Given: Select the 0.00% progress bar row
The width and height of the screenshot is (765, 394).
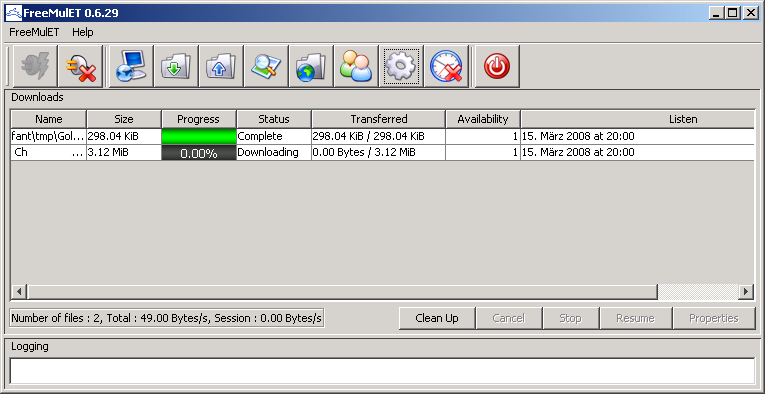Looking at the screenshot, I should pyautogui.click(x=199, y=153).
